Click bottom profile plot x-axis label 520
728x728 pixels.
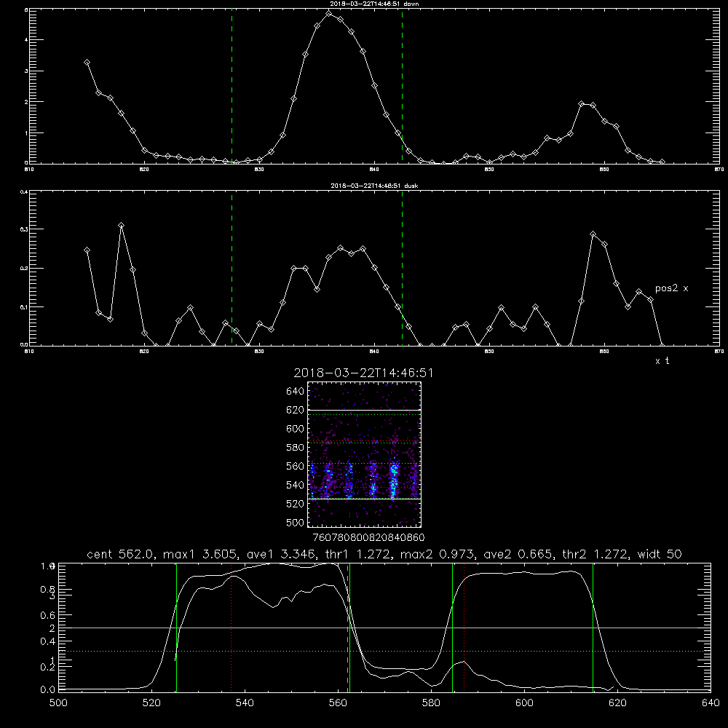[151, 703]
